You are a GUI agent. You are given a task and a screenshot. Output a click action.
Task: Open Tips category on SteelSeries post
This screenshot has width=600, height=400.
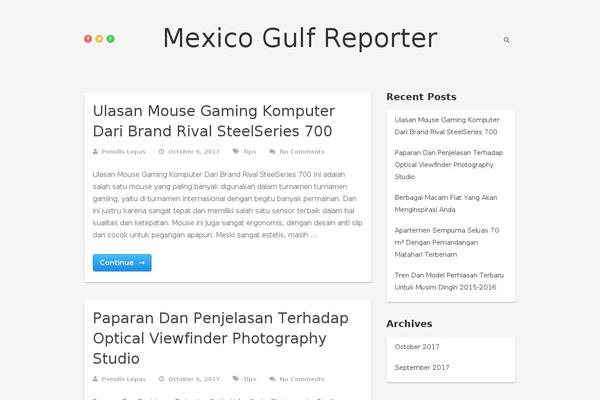point(249,152)
